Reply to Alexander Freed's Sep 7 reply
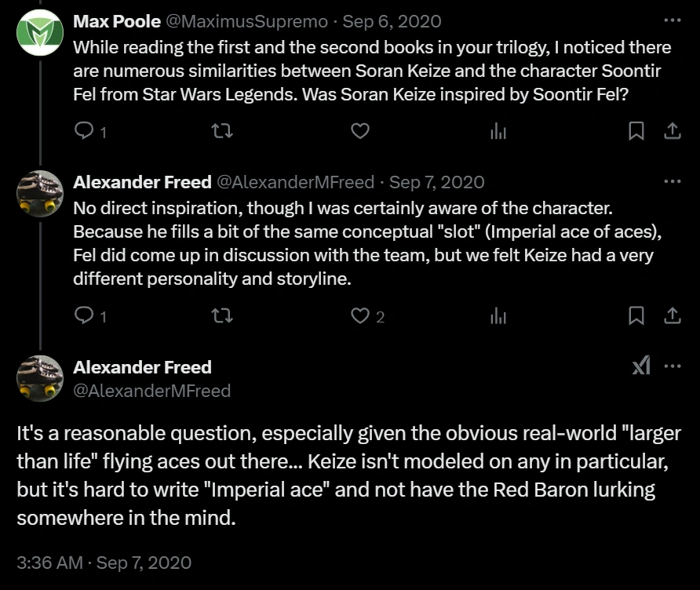This screenshot has width=700, height=590. pyautogui.click(x=83, y=315)
